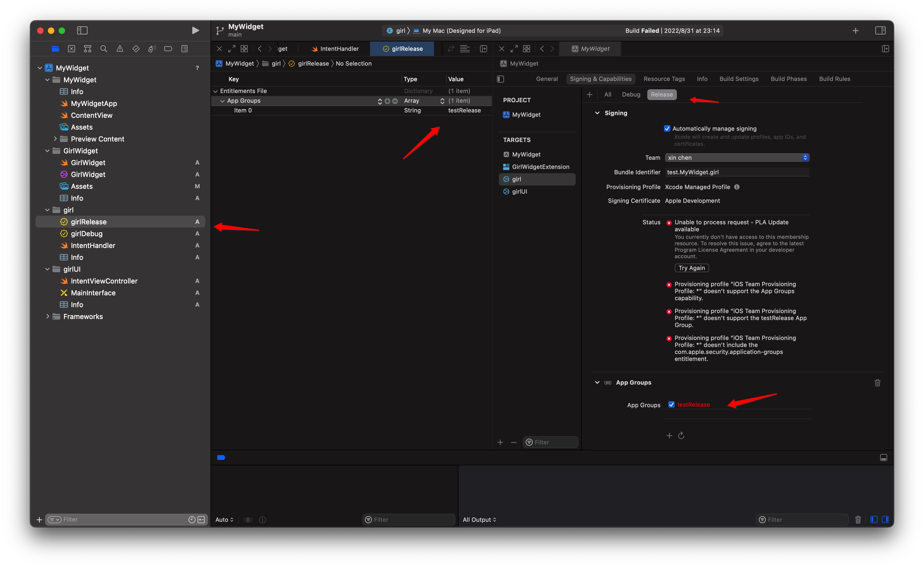
Task: Open the Issue navigator warning triangle icon
Action: tap(120, 49)
